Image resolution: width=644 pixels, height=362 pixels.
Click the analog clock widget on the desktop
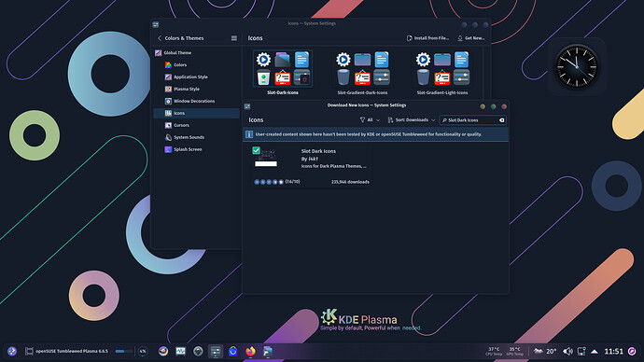(577, 66)
